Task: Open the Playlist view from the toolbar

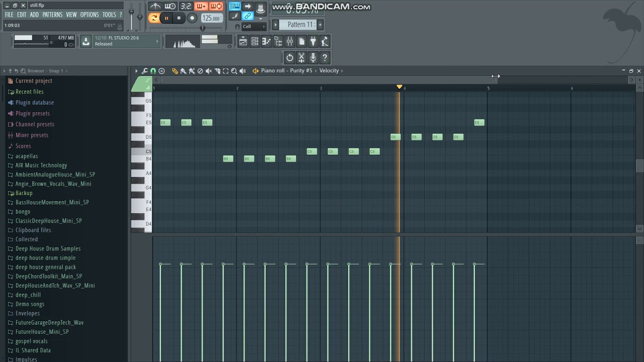Action: [x=243, y=42]
